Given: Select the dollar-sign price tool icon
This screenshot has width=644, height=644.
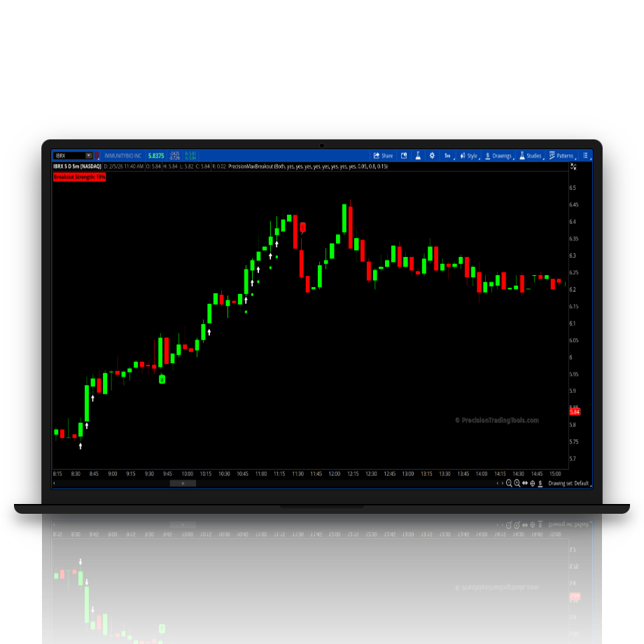Looking at the screenshot, I should pyautogui.click(x=540, y=483).
